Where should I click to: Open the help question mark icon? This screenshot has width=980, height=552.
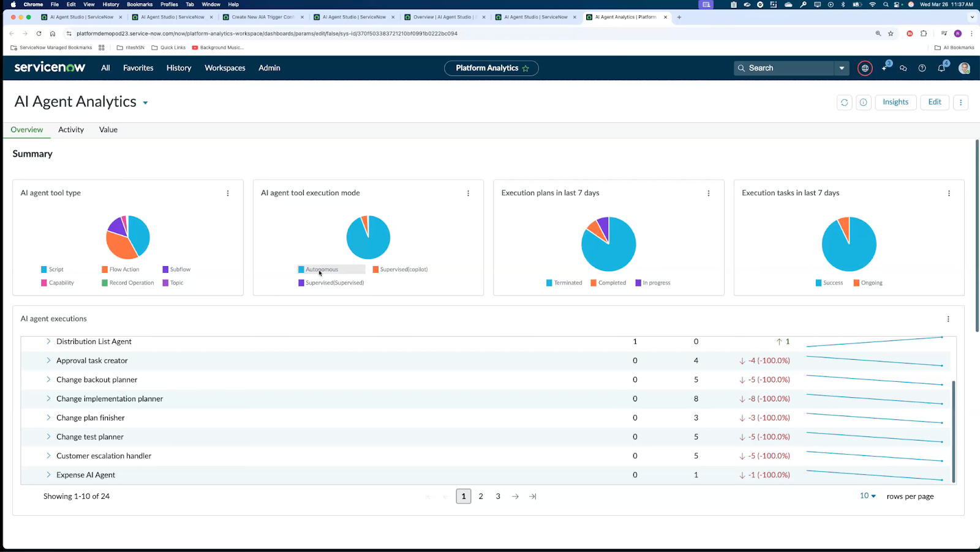tap(922, 68)
